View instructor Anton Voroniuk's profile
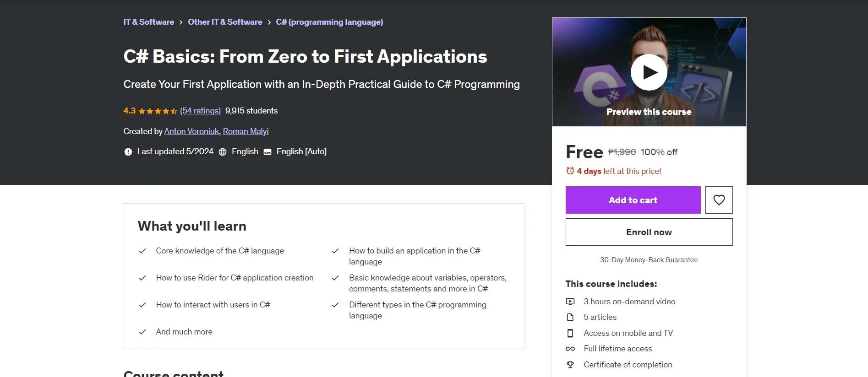This screenshot has width=868, height=377. (x=191, y=131)
